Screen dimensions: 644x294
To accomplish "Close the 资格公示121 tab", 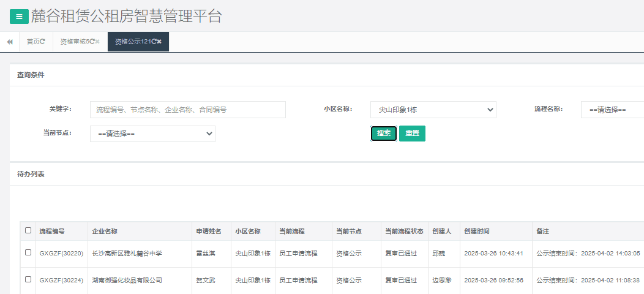I will [x=159, y=42].
